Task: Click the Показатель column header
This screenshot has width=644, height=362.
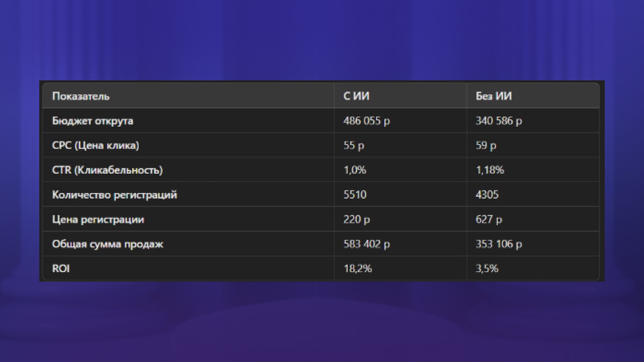Action: (81, 96)
